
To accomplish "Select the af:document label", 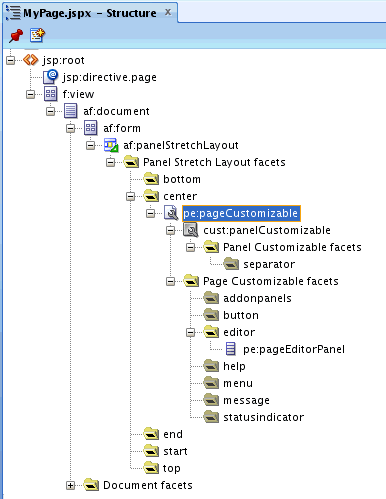I will pyautogui.click(x=116, y=111).
